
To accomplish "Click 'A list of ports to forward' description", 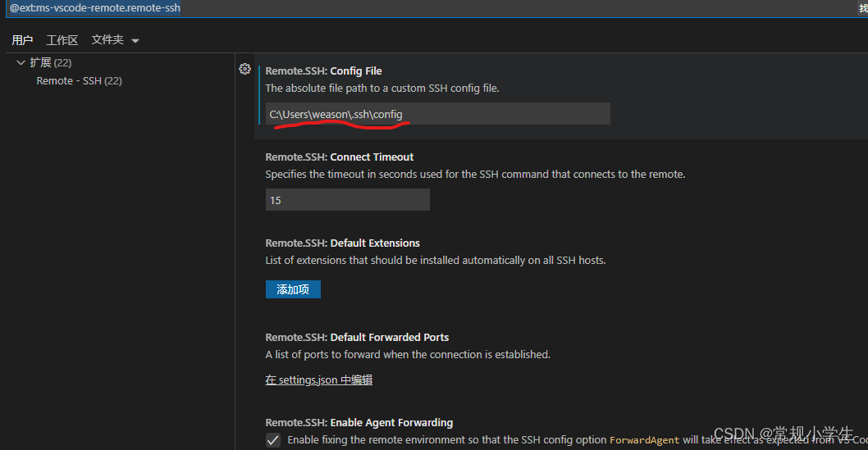I will pyautogui.click(x=408, y=354).
